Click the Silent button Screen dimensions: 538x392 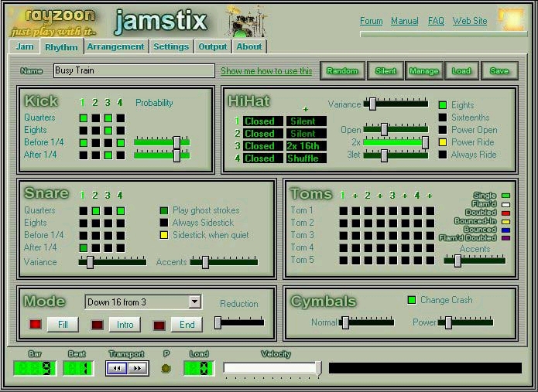tap(386, 71)
